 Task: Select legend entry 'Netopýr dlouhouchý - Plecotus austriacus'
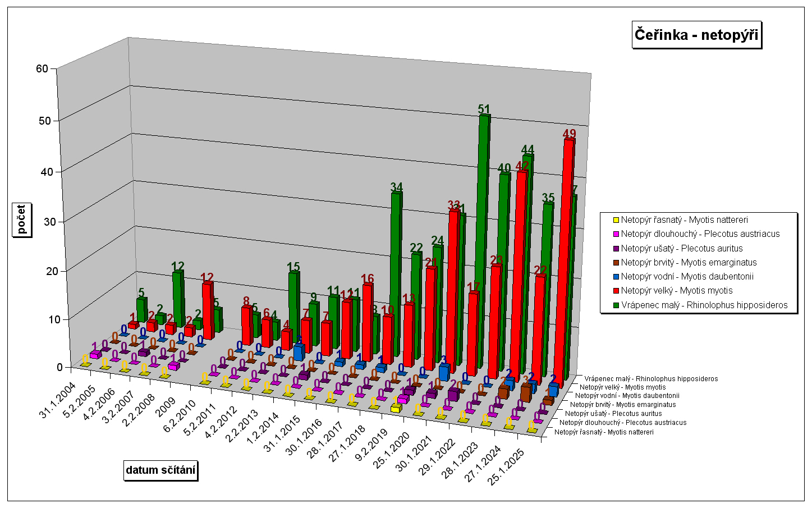[700, 234]
